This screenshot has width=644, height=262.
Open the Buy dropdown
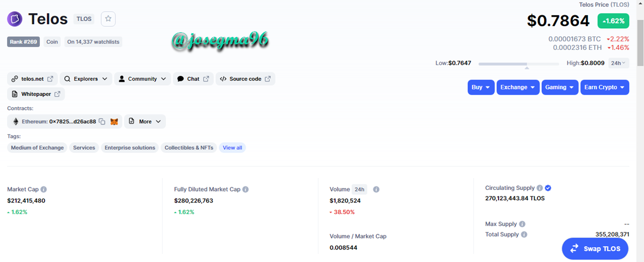(x=481, y=87)
